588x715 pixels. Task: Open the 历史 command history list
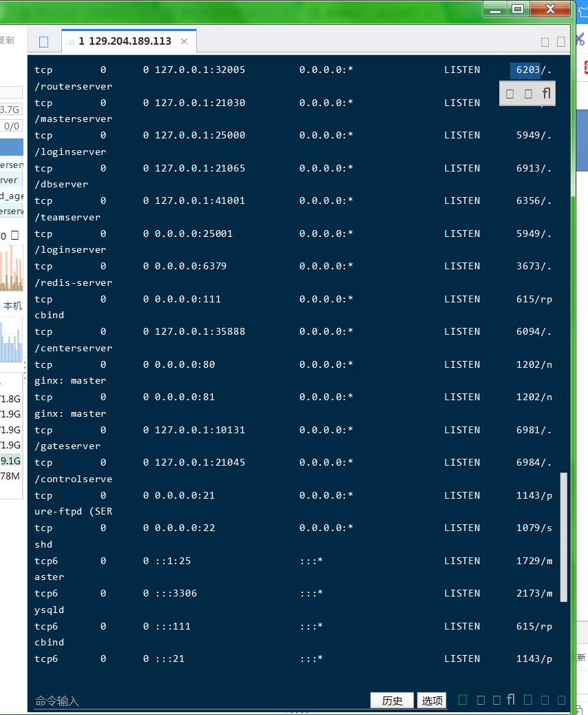(x=392, y=701)
